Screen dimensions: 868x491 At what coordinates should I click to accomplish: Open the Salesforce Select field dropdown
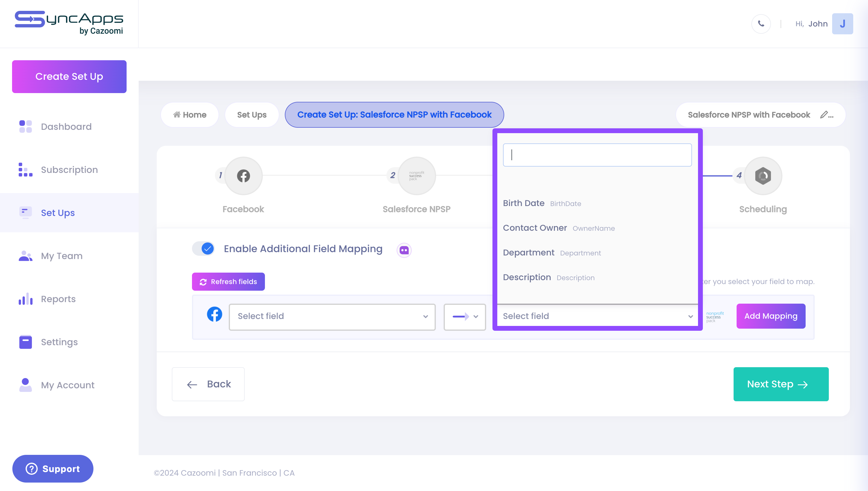[598, 316]
